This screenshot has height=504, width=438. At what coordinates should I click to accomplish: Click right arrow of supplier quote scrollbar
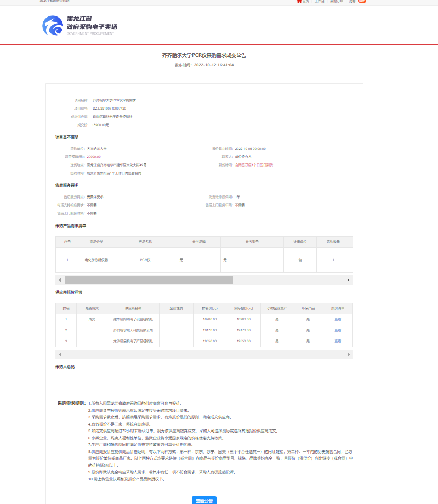coord(349,355)
